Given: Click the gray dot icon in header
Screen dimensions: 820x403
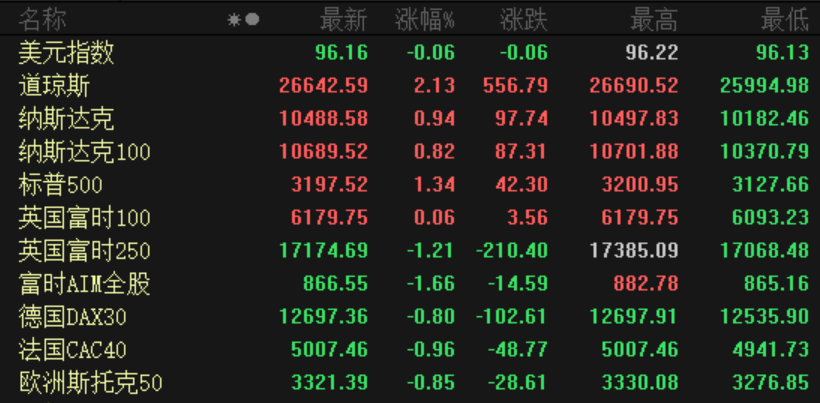Looking at the screenshot, I should point(252,19).
